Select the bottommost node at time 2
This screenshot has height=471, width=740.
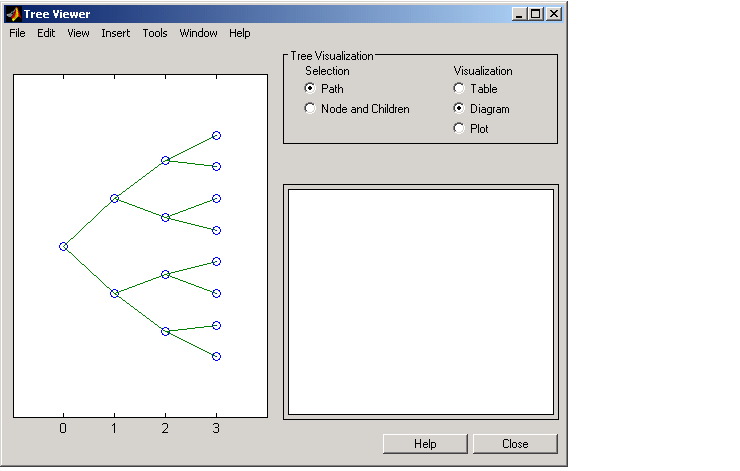point(165,331)
